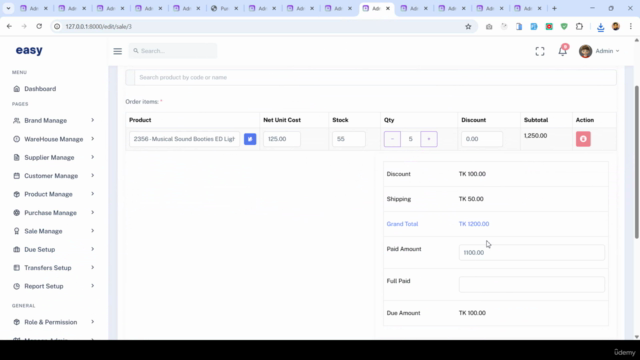The width and height of the screenshot is (640, 360).
Task: Switch to the Pur browser tab
Action: [224, 8]
